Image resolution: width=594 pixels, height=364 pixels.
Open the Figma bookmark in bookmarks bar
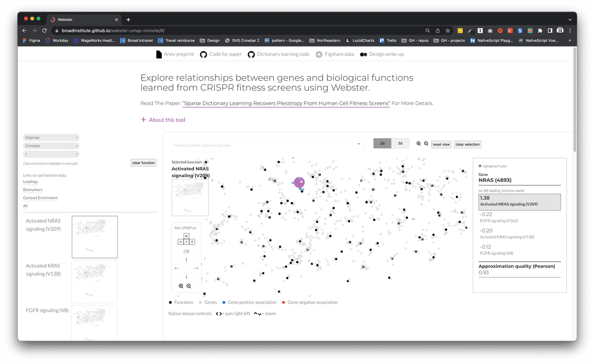coord(31,40)
